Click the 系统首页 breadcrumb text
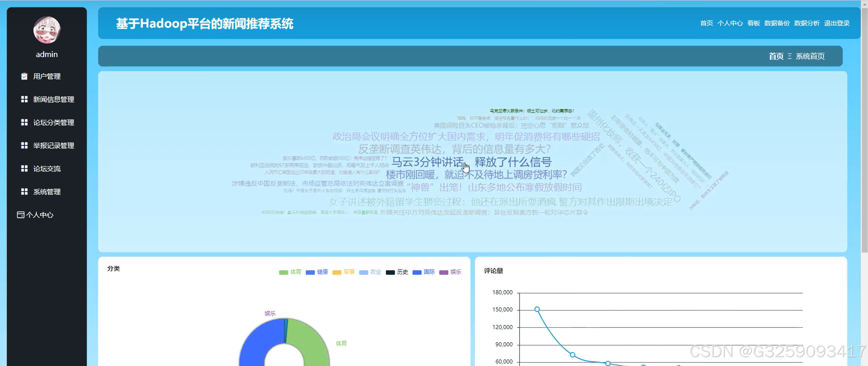The width and height of the screenshot is (868, 366). (810, 56)
